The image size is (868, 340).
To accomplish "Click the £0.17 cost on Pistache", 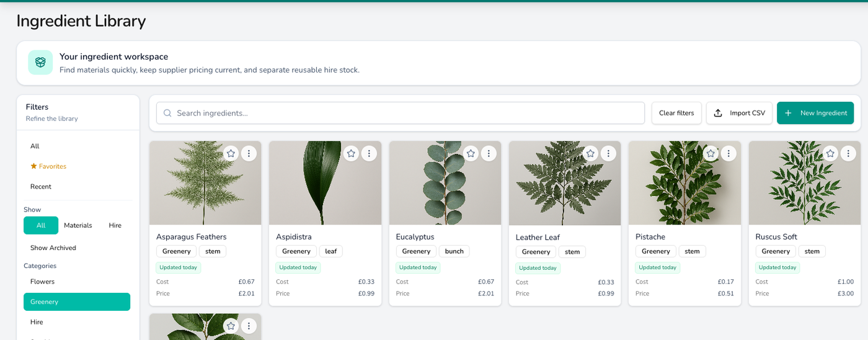I will pyautogui.click(x=726, y=282).
